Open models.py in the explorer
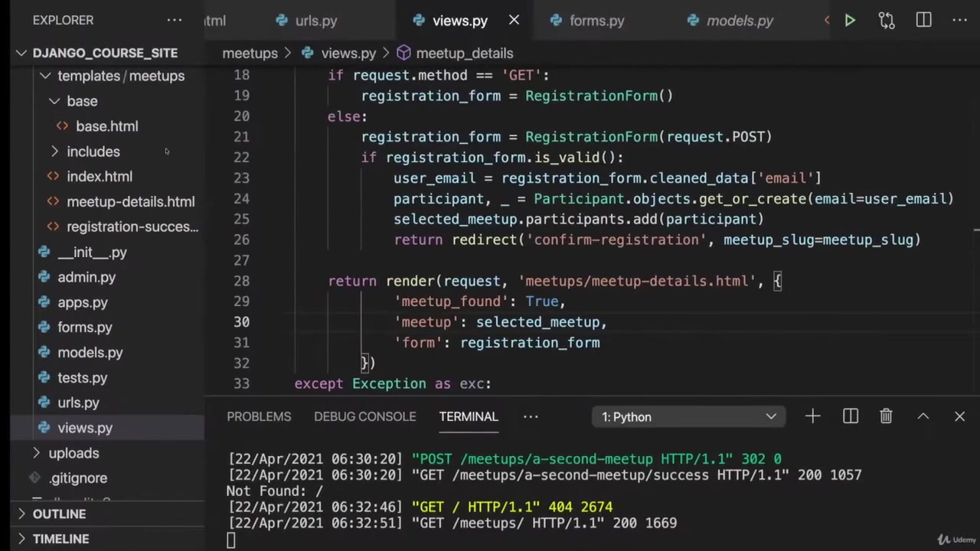 pyautogui.click(x=90, y=353)
